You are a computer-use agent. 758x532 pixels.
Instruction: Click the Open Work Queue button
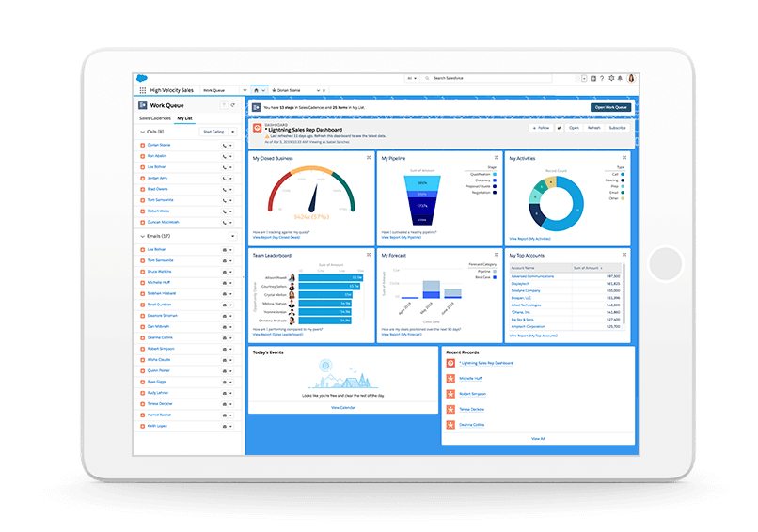coord(610,107)
